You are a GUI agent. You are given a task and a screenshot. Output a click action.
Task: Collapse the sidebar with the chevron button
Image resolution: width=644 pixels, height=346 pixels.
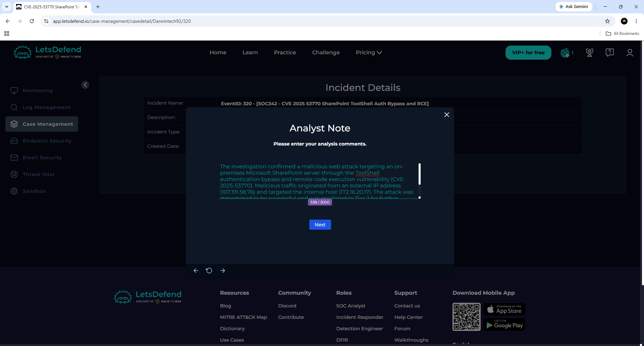(x=85, y=85)
